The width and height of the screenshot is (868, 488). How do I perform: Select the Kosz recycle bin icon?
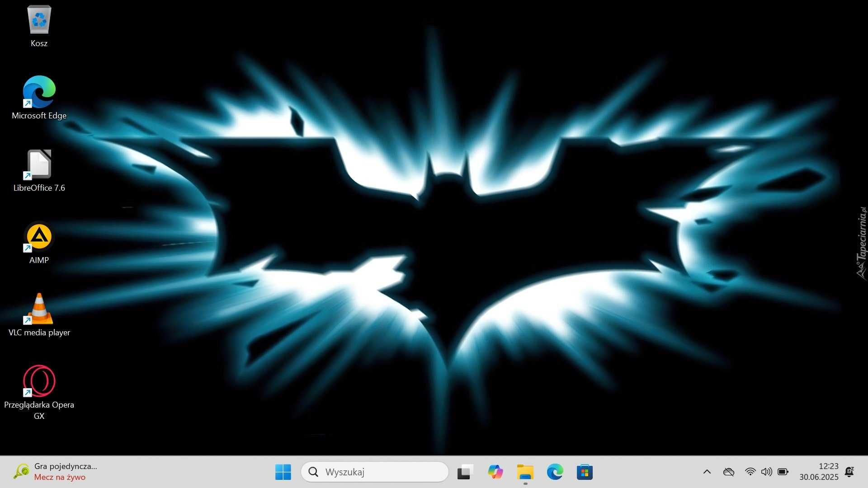coord(39,26)
